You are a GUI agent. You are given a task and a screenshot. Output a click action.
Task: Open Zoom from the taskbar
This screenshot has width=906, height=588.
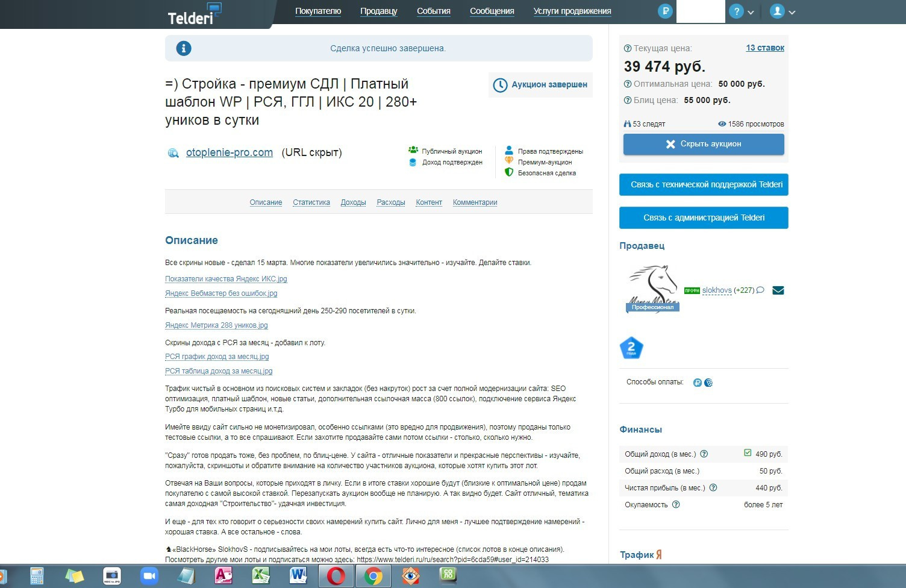click(149, 576)
